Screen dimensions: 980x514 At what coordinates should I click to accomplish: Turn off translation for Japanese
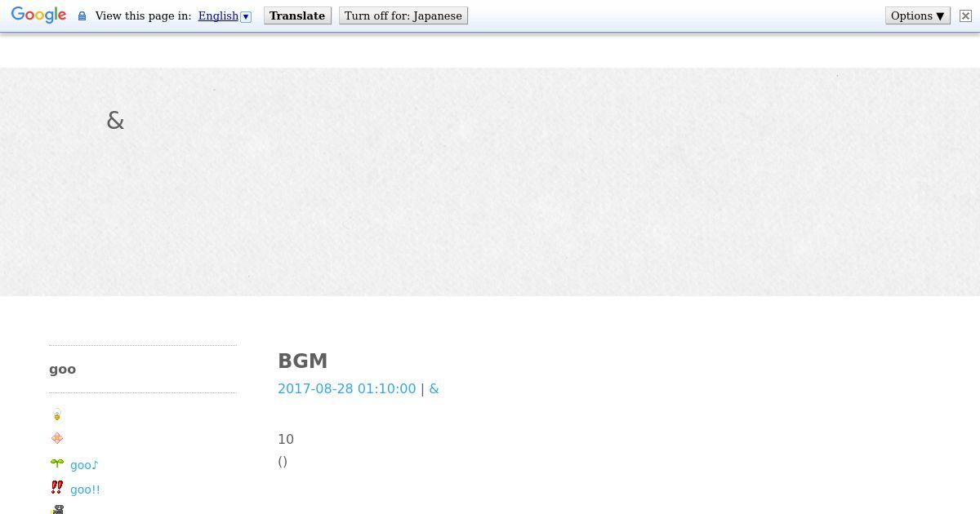click(403, 16)
